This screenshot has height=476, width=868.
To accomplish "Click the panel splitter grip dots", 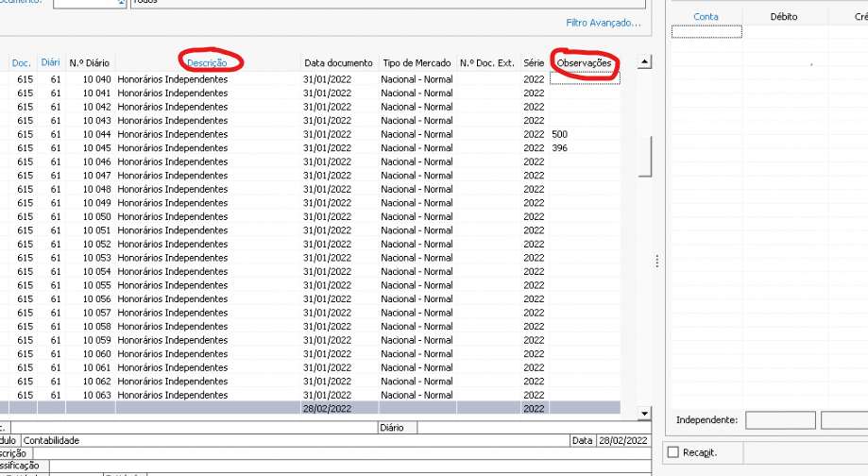I will point(656,262).
